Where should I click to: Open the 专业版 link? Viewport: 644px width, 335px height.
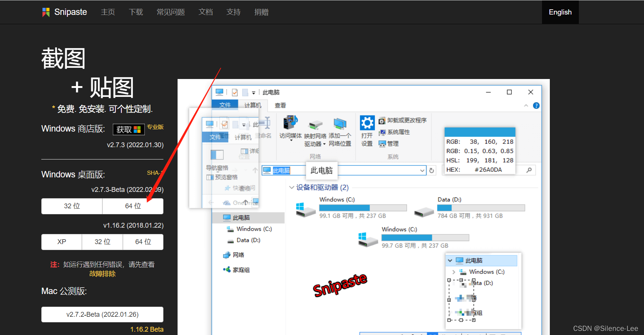pos(155,127)
